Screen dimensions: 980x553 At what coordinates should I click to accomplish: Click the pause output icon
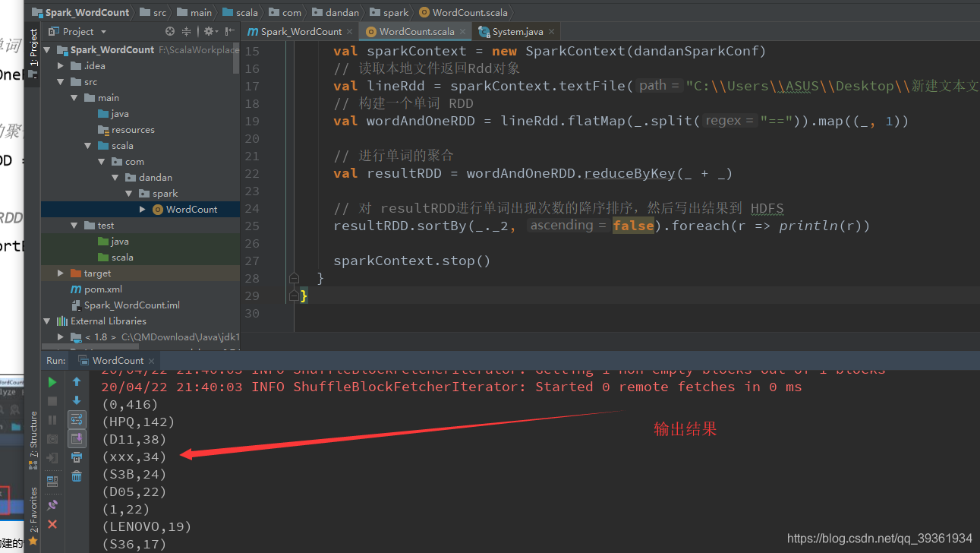click(x=52, y=419)
